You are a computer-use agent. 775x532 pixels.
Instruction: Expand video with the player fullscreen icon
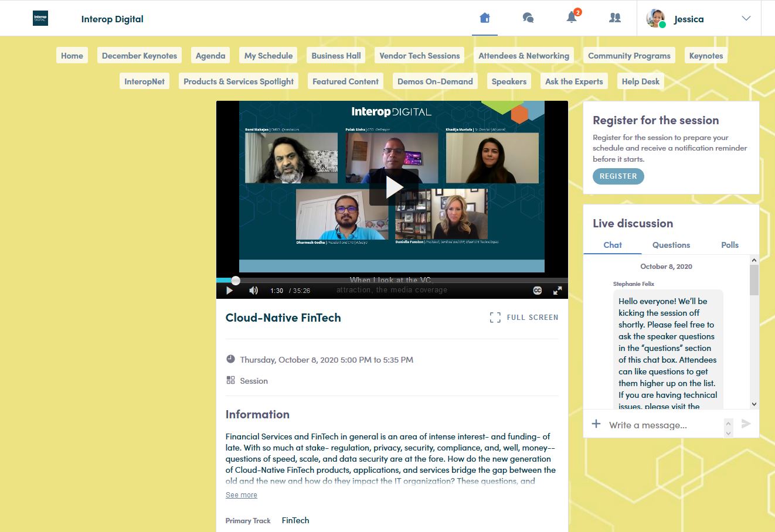(x=558, y=291)
